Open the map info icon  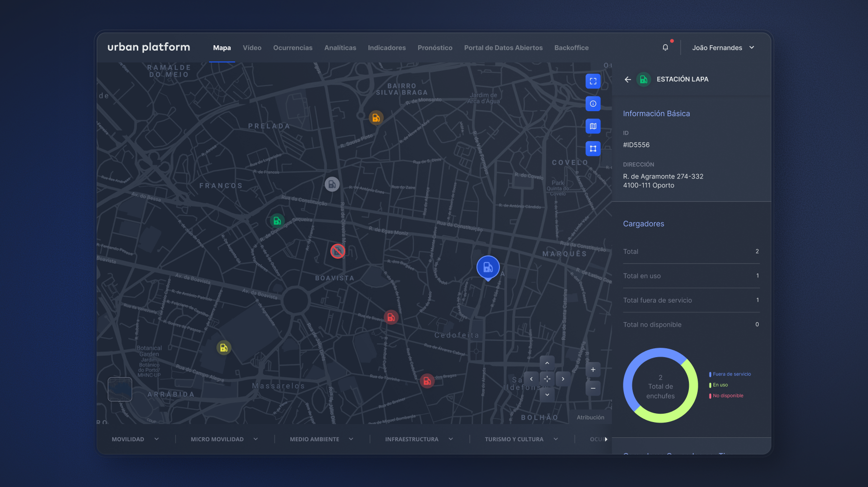[593, 104]
